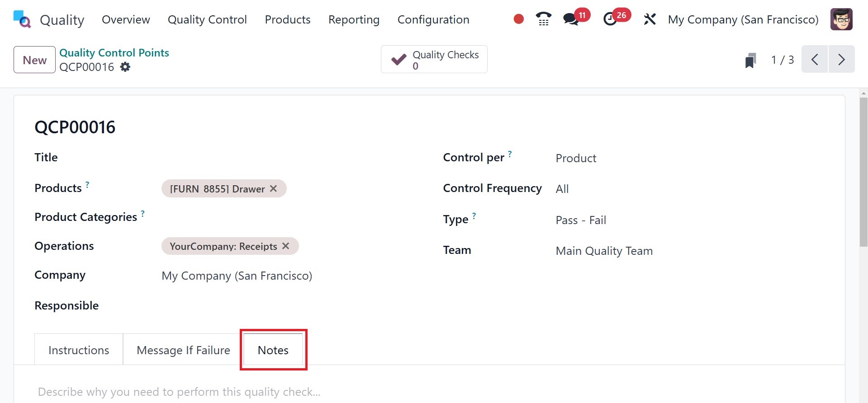
Task: Click the Quality app logo icon
Action: [22, 19]
